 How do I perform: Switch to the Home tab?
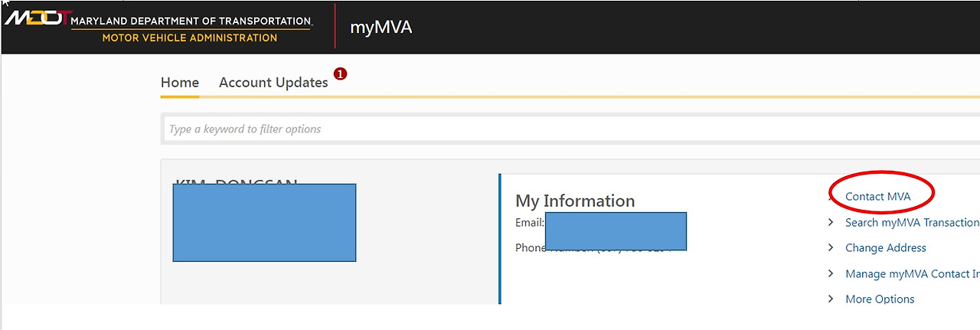[180, 83]
